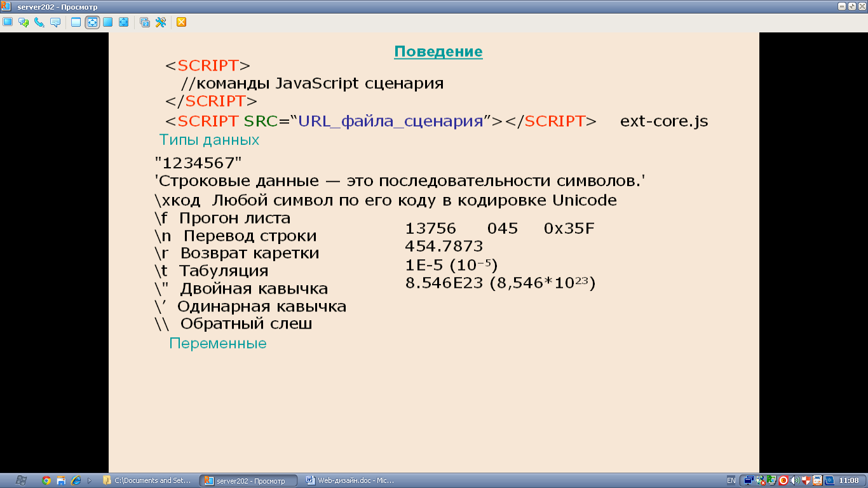Click the \n Перевод строки line
The height and width of the screenshot is (488, 868).
[235, 236]
